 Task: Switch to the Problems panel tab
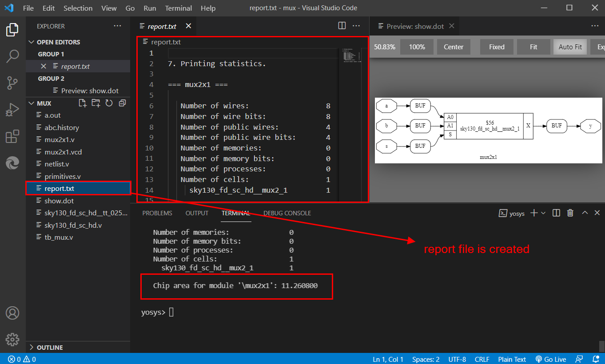click(x=157, y=213)
